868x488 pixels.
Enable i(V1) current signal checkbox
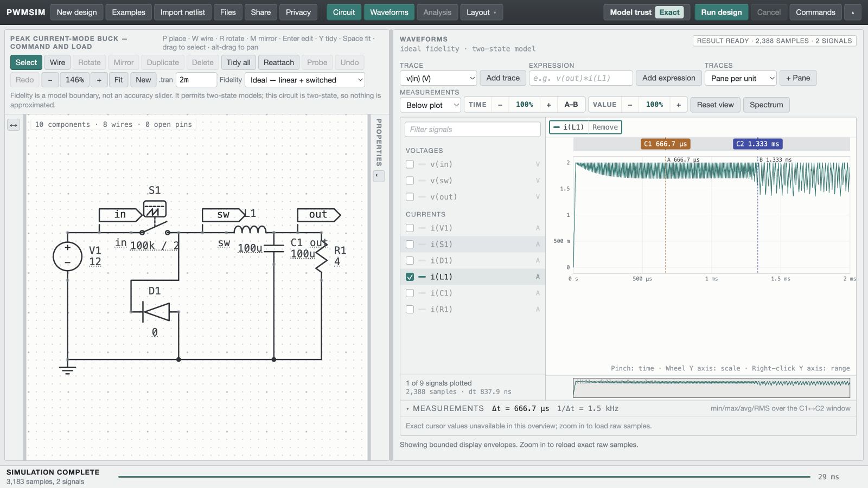click(x=410, y=228)
